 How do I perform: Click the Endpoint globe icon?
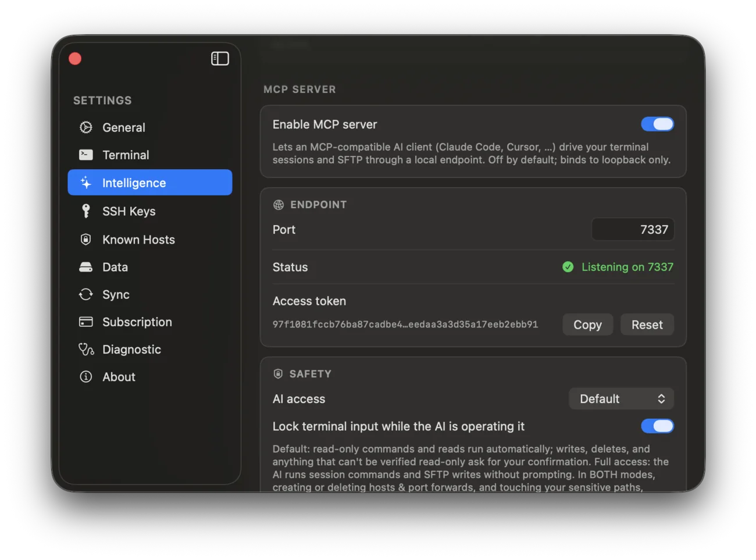[x=279, y=205]
